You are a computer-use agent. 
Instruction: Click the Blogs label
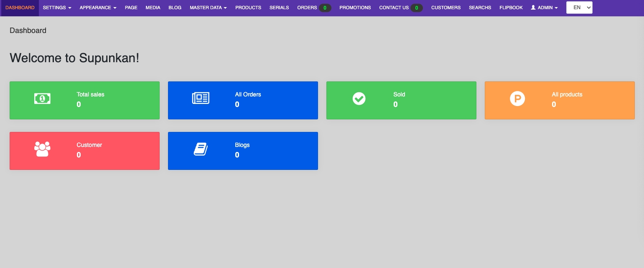pyautogui.click(x=242, y=145)
